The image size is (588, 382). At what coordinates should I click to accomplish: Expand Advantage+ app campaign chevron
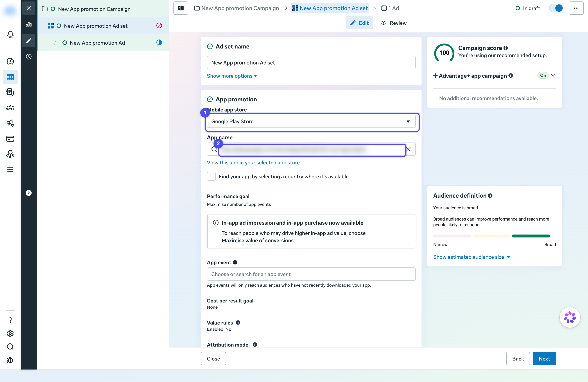(553, 75)
